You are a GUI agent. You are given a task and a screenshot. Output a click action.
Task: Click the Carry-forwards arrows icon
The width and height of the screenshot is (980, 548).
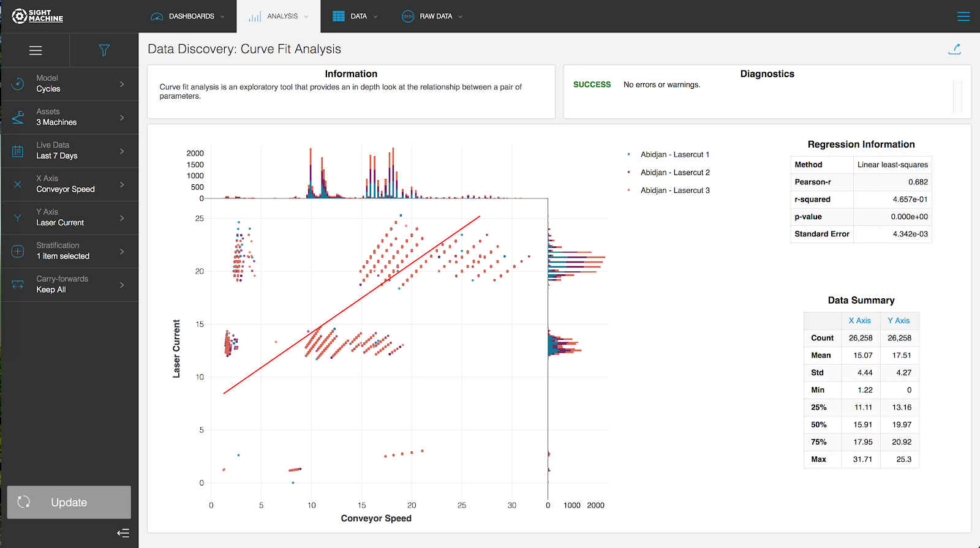(18, 285)
